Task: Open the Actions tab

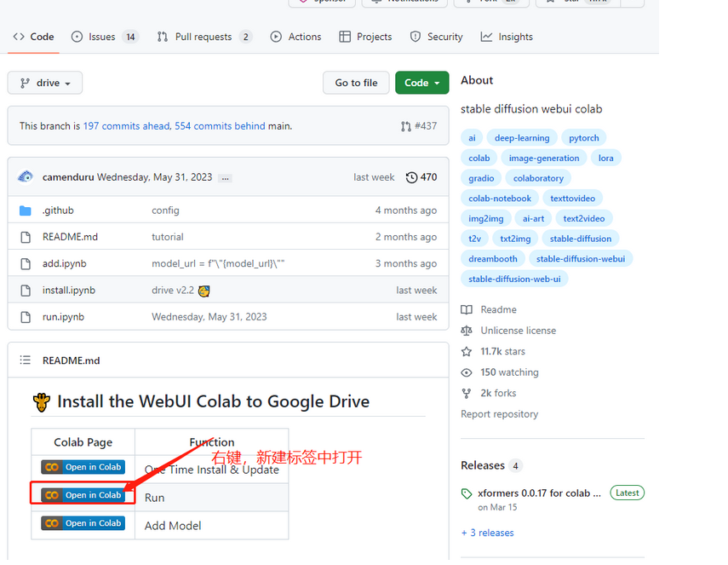Action: coord(295,37)
